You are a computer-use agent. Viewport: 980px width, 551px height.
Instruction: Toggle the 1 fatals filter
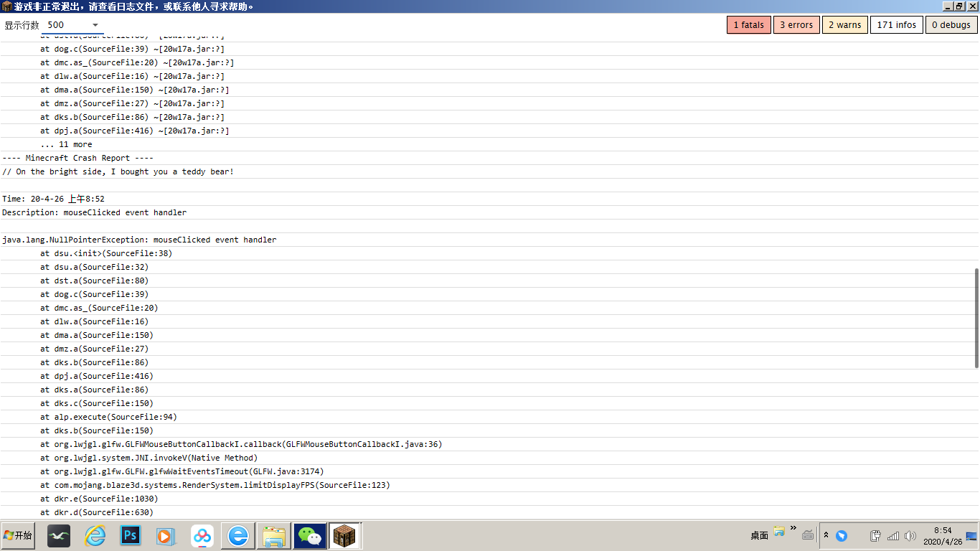(749, 25)
